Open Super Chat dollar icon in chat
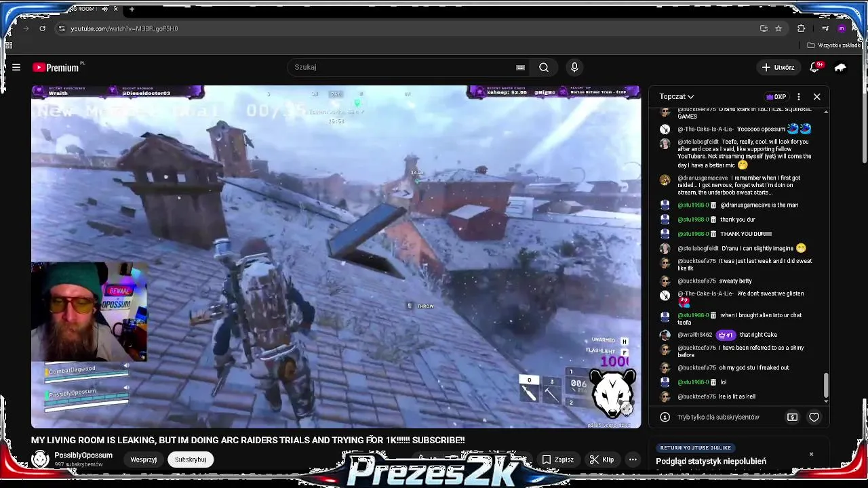The height and width of the screenshot is (488, 868). [792, 417]
